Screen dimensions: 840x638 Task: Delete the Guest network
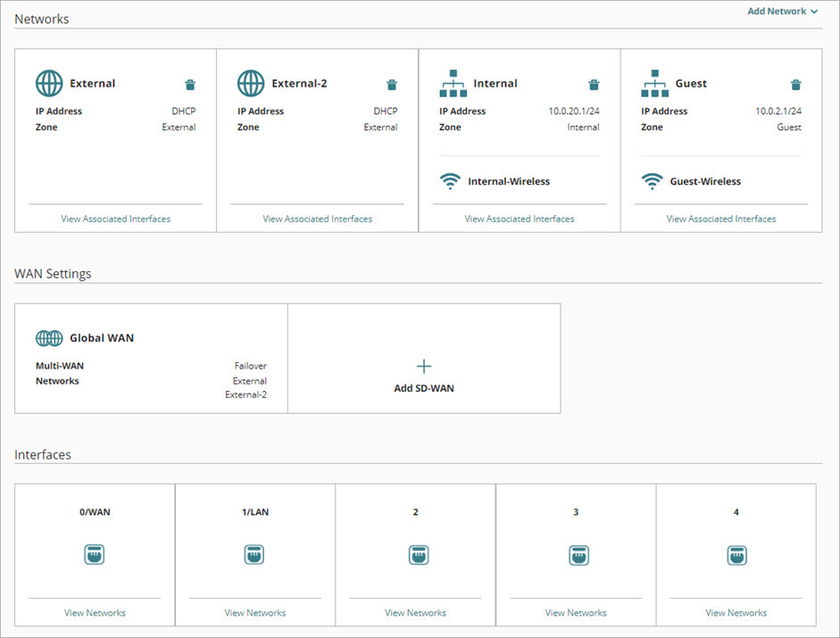pyautogui.click(x=795, y=84)
